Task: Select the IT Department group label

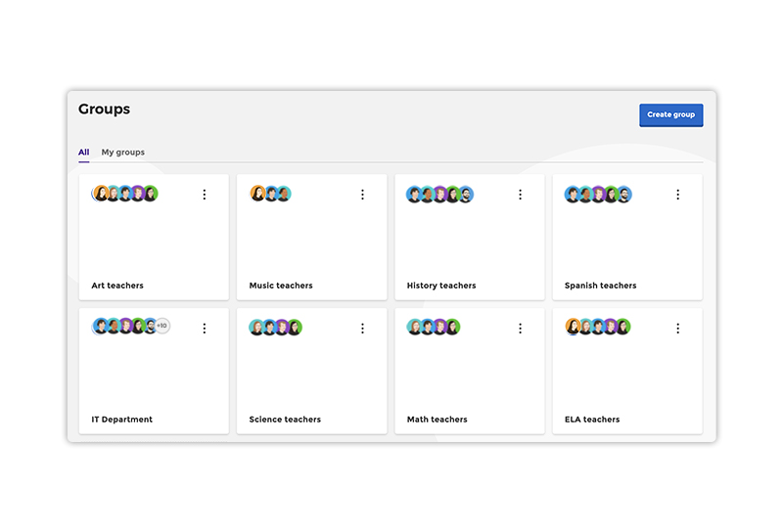Action: (122, 420)
